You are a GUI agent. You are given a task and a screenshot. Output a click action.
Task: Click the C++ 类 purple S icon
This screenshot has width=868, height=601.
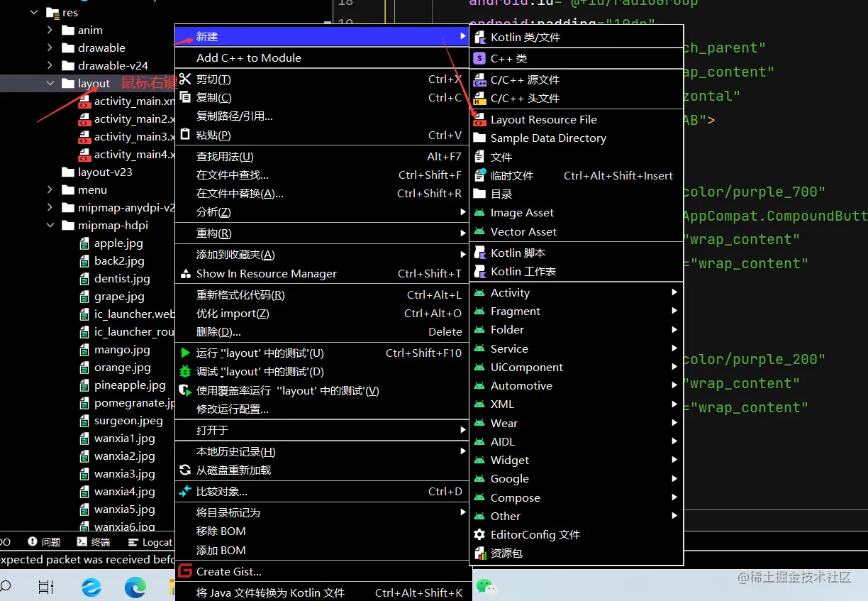pos(480,58)
